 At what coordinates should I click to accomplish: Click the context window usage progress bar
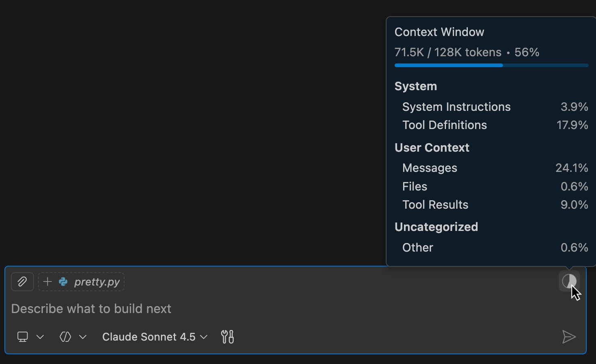[491, 65]
